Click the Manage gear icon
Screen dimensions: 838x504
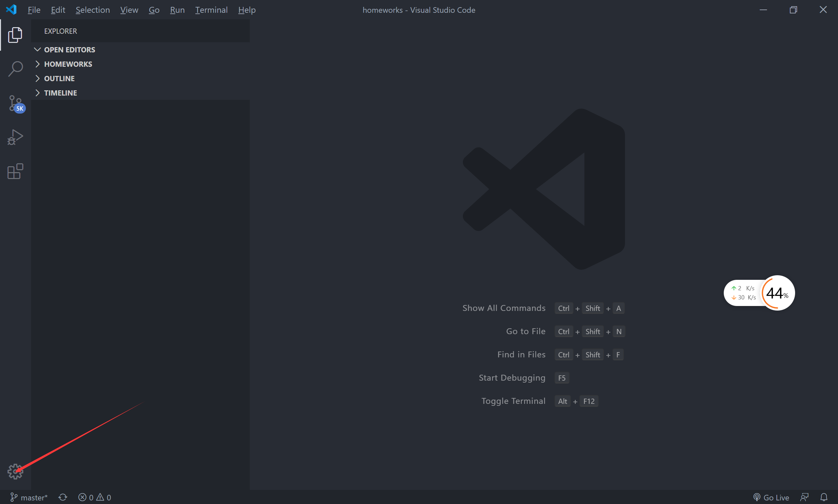(x=15, y=471)
